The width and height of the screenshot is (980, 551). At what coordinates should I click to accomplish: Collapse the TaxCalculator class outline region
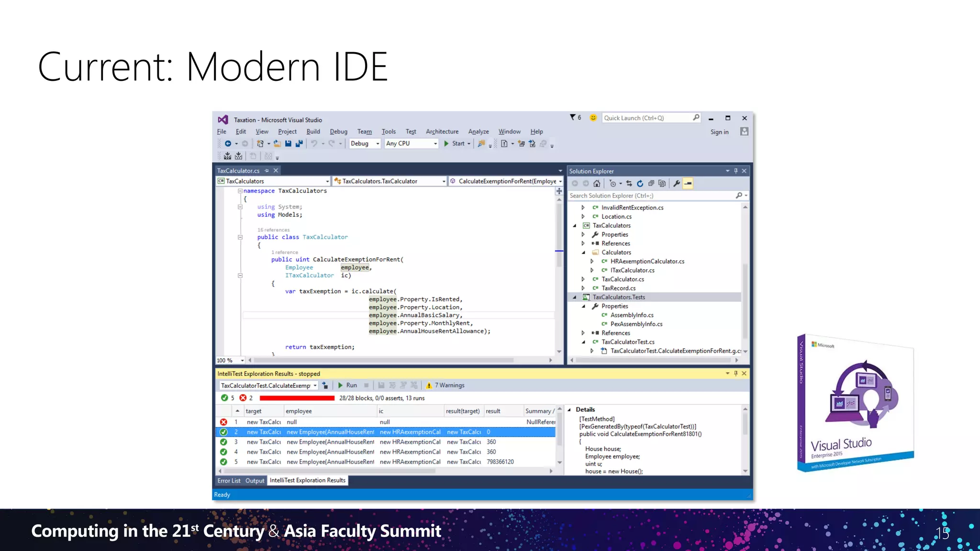(240, 237)
